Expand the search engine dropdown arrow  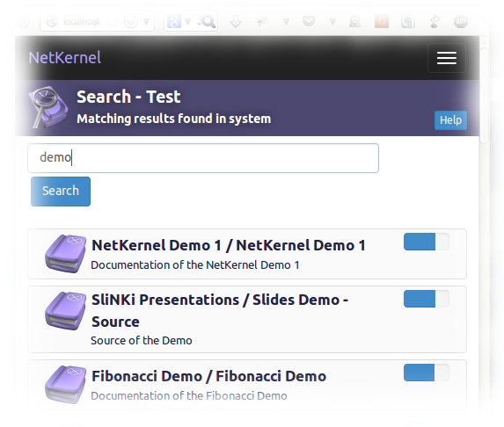187,22
